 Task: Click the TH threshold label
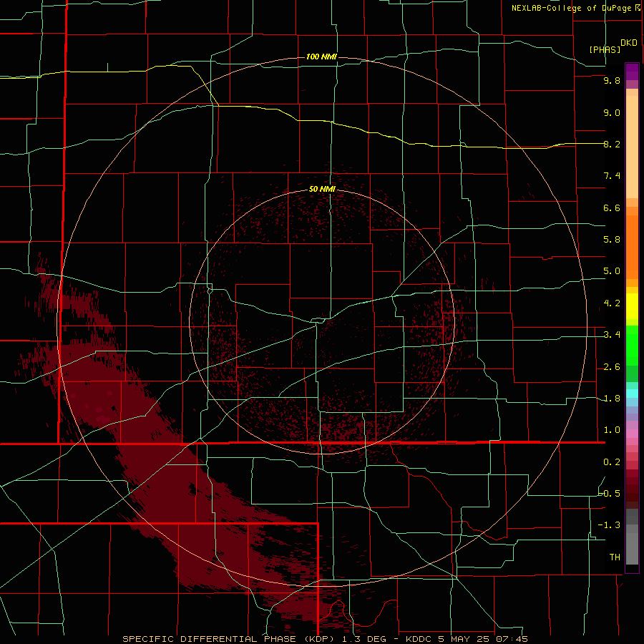pyautogui.click(x=615, y=557)
